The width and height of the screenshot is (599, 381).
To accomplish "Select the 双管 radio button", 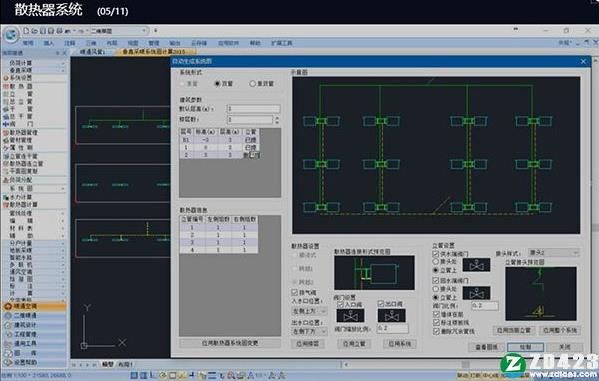I will (217, 83).
